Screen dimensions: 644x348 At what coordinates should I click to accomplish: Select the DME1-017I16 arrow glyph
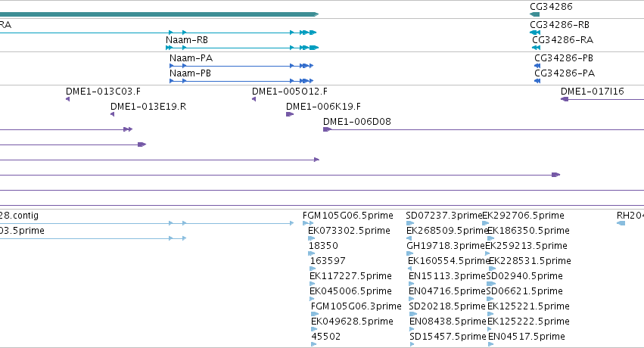coord(565,99)
